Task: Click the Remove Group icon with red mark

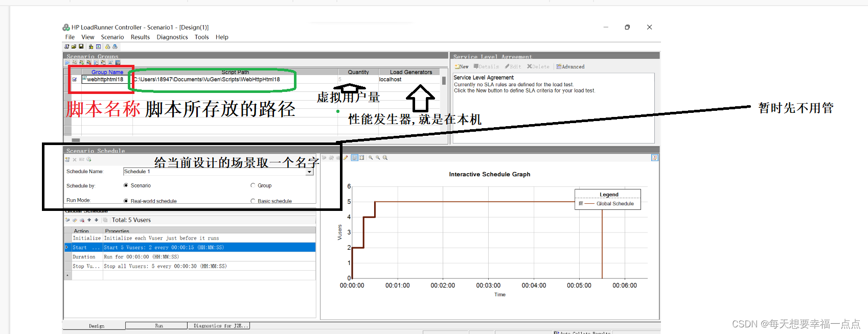Action: click(89, 62)
